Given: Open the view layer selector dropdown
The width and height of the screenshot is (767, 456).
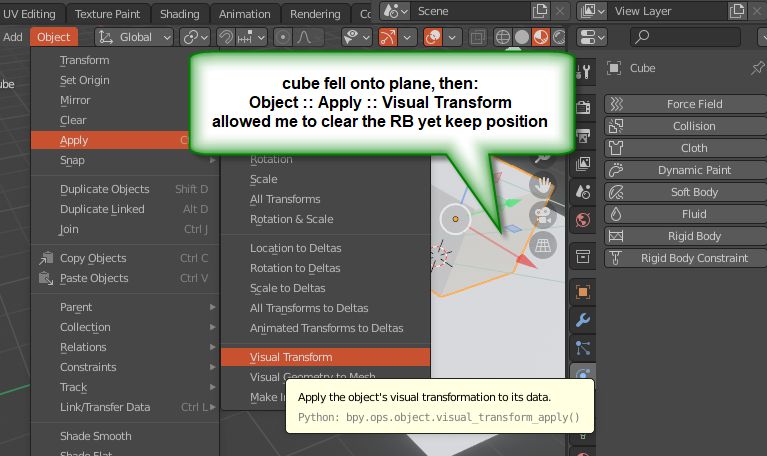Looking at the screenshot, I should (x=592, y=11).
